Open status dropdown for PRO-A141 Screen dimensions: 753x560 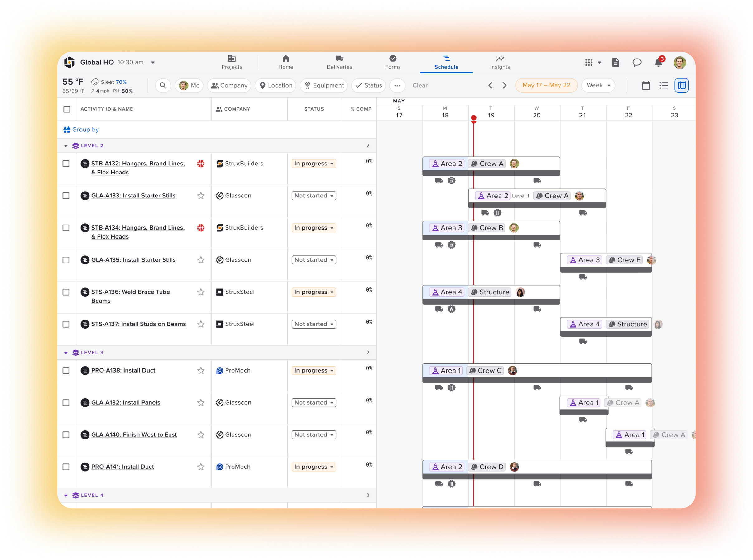tap(314, 467)
